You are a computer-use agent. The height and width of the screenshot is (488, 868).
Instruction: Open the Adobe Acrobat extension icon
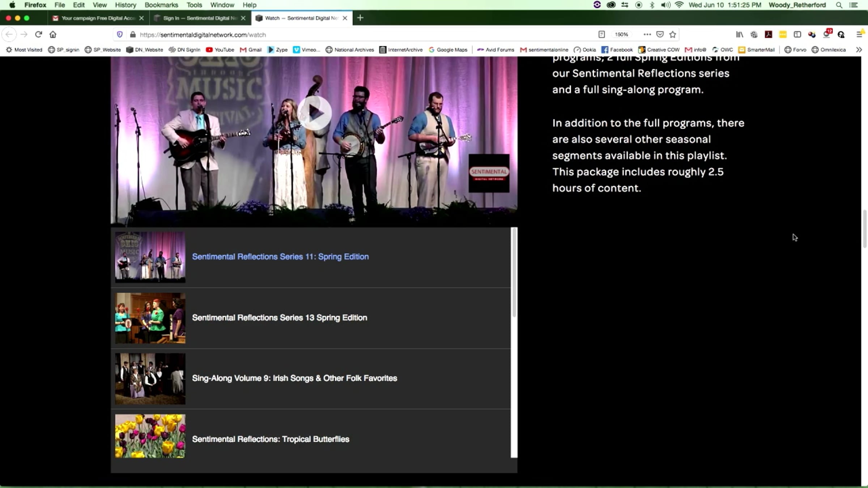coord(768,34)
